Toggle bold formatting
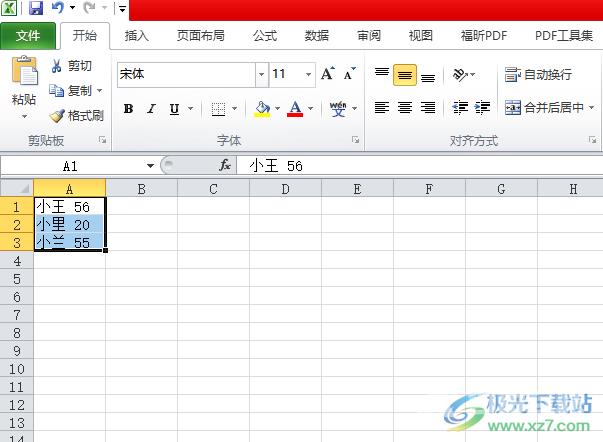 point(128,109)
